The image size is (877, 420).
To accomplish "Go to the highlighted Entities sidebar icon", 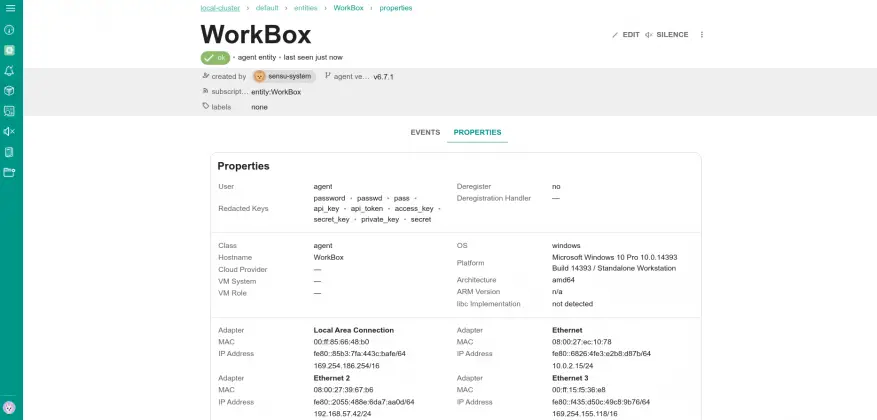I will [10, 49].
